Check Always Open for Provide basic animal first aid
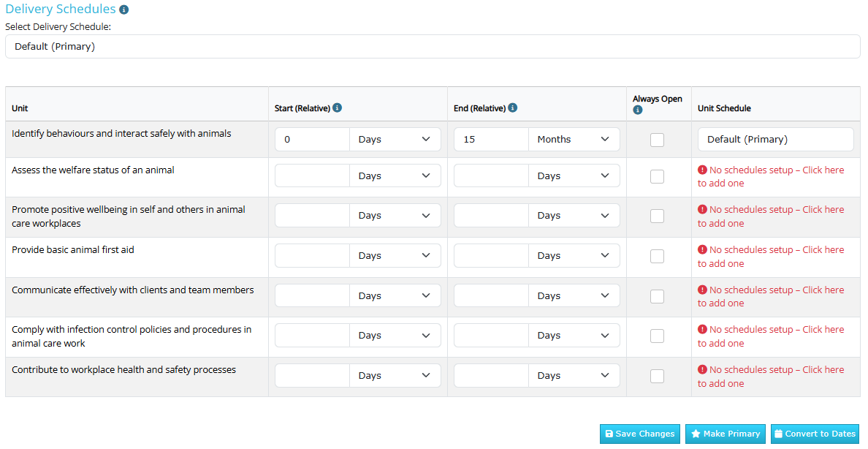This screenshot has width=868, height=449. [657, 256]
